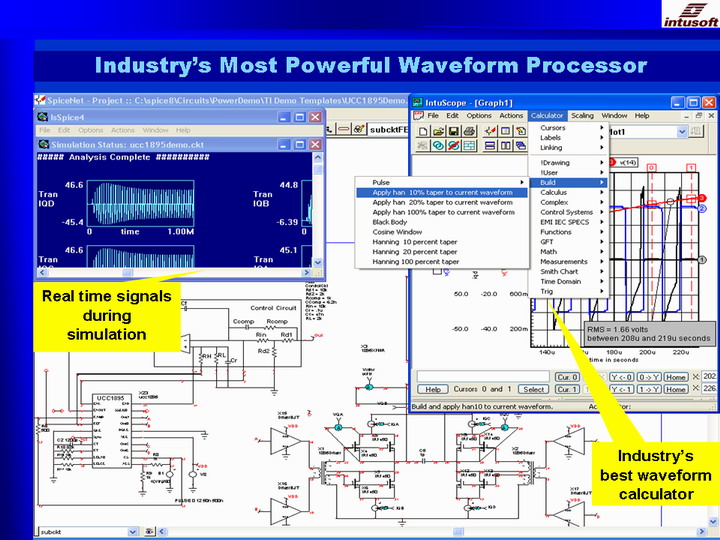Click the blue trace 2 marker on graph edge

[x=702, y=209]
